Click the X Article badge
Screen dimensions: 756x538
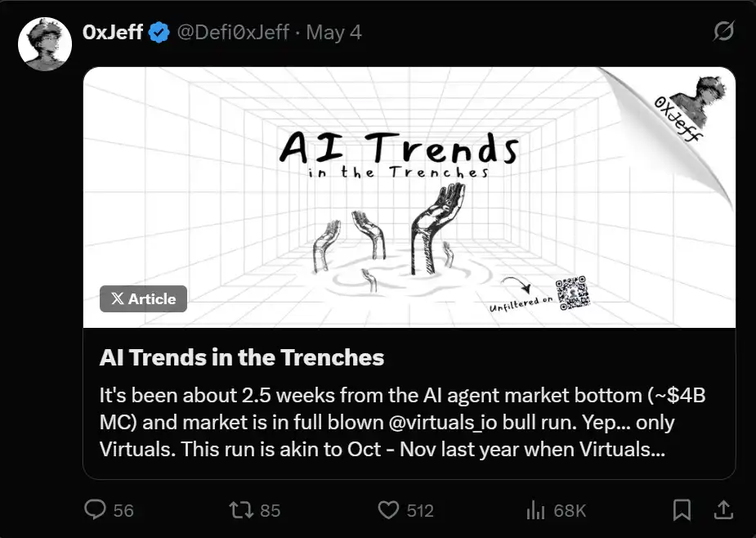tap(143, 298)
